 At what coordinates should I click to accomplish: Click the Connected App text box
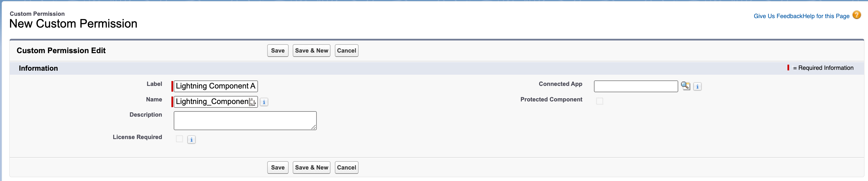(636, 86)
